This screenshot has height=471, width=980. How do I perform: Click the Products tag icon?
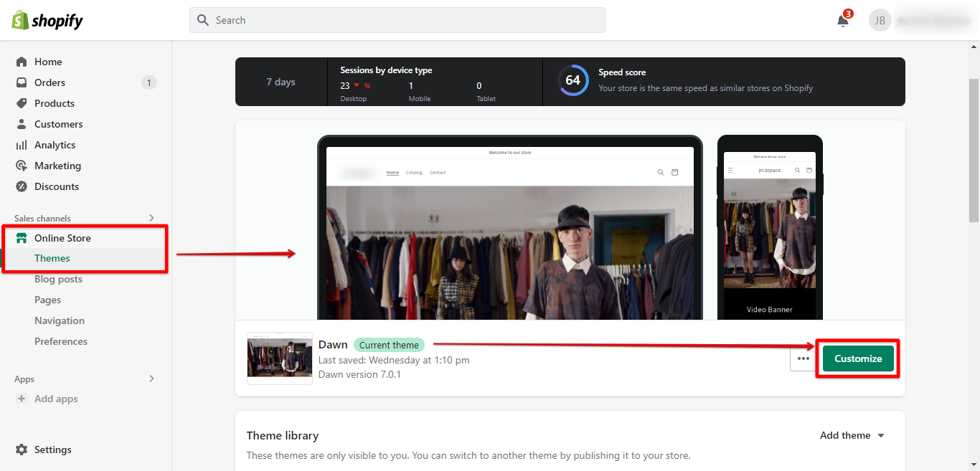(x=22, y=103)
